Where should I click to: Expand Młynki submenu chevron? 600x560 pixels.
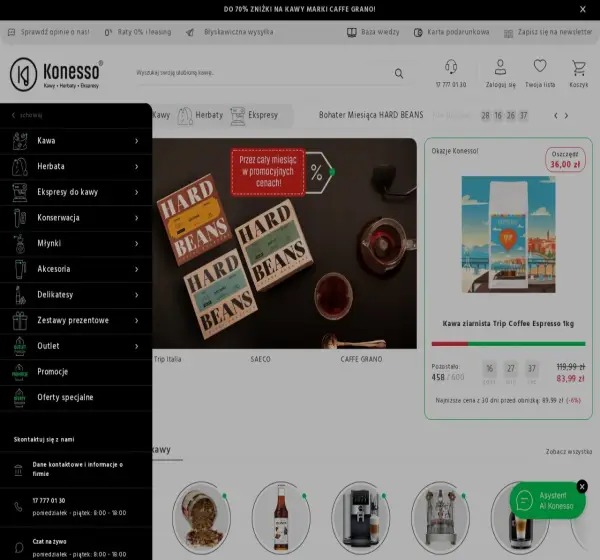[x=137, y=244]
